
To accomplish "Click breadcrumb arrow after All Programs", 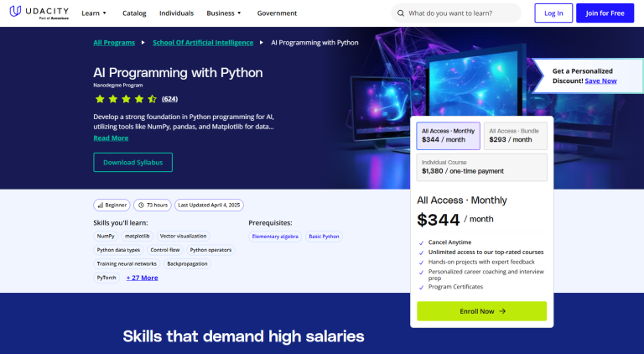I will (143, 42).
